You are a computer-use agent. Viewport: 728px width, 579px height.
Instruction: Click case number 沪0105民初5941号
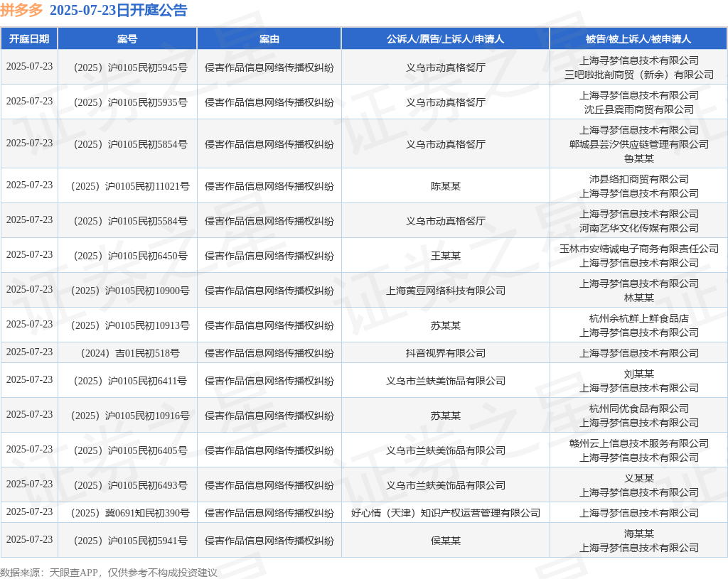(x=130, y=541)
